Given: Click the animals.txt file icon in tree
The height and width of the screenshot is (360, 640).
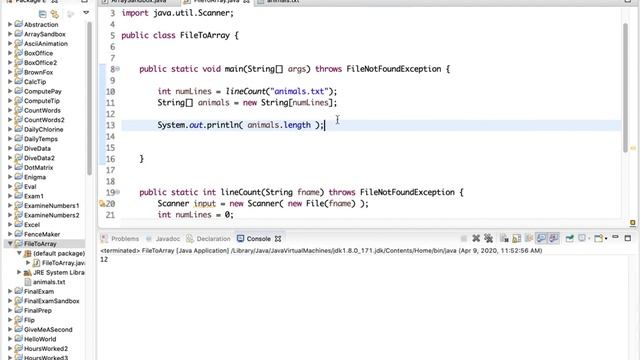Looking at the screenshot, I should (28, 282).
